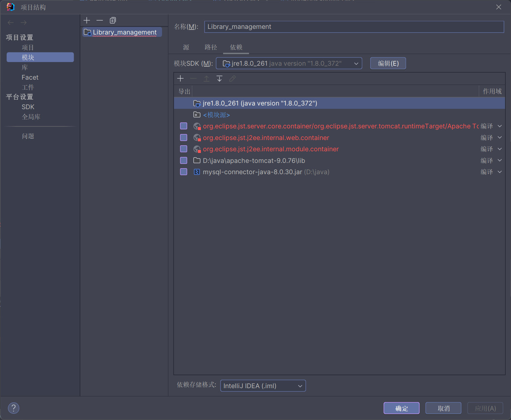The image size is (511, 420).
Task: Click the add dependency plus icon
Action: pos(180,79)
